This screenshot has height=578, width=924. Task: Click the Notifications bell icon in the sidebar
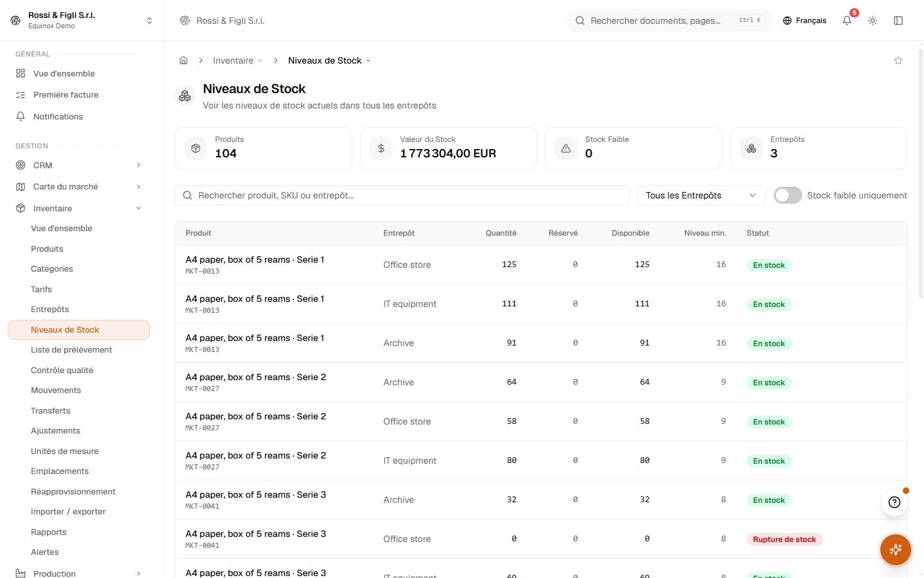[x=21, y=116]
